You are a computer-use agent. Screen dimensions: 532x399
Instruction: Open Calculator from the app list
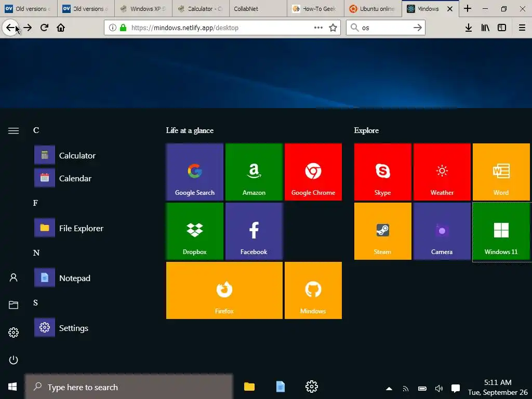[x=65, y=155]
